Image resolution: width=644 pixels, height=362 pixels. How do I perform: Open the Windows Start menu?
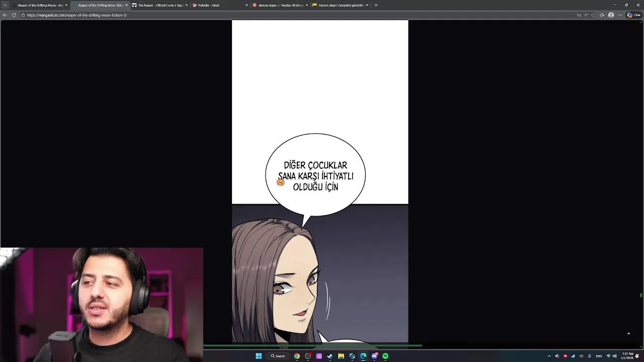tap(259, 356)
